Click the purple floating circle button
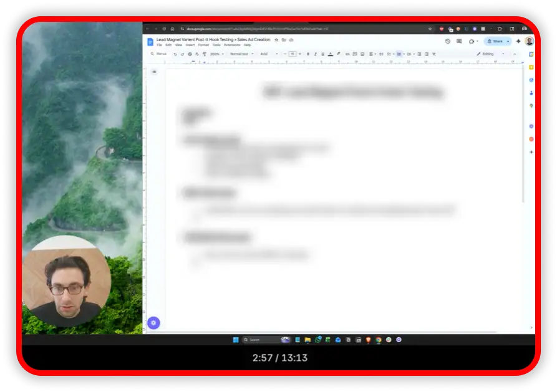The width and height of the screenshot is (557, 392). [x=153, y=323]
